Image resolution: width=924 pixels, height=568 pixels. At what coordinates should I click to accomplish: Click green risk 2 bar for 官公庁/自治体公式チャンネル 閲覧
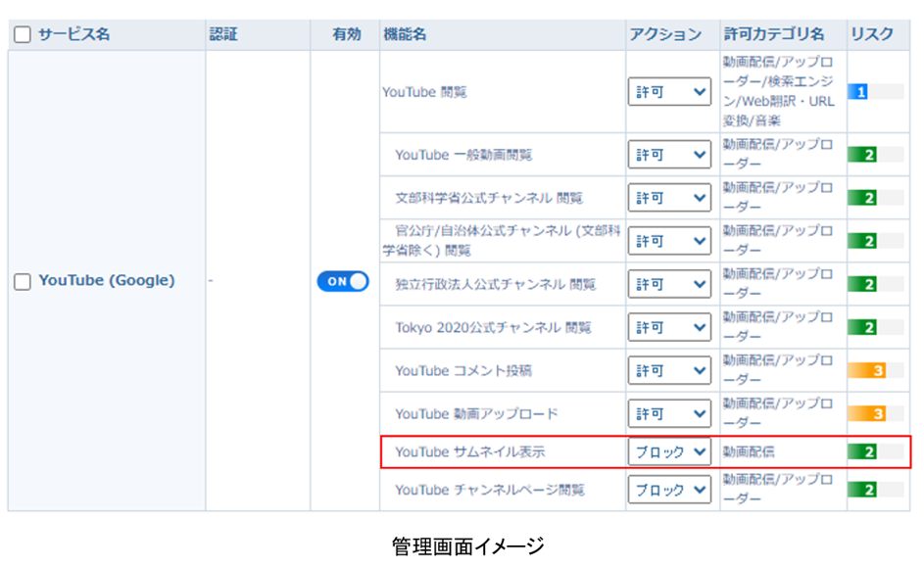coord(862,240)
